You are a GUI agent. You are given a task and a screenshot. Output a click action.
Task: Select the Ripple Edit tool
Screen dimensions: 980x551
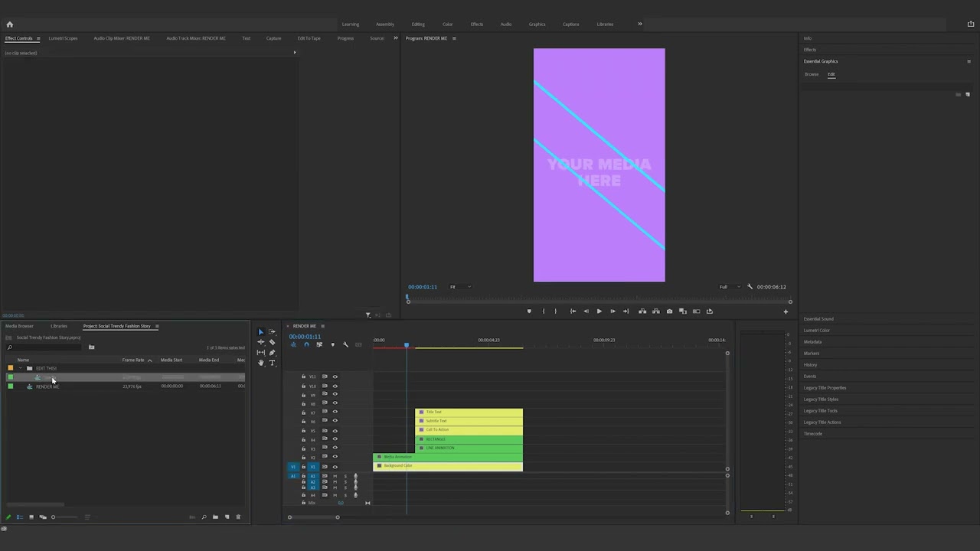click(260, 342)
